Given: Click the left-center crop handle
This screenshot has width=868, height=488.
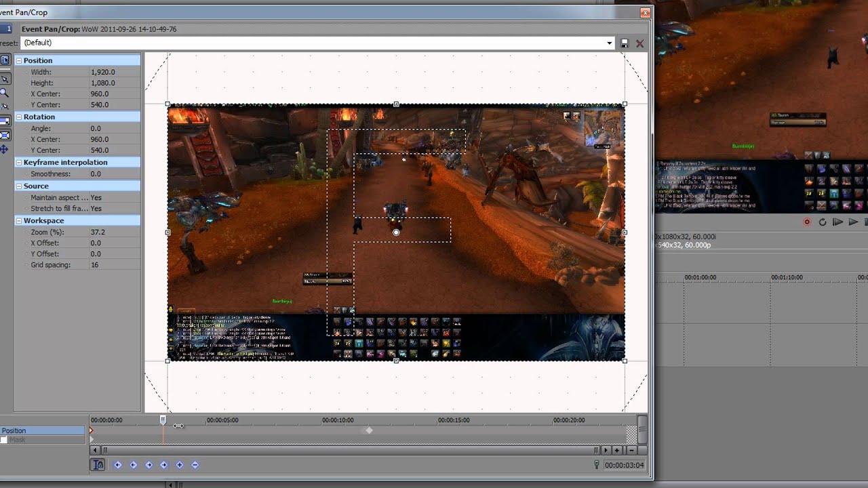Looking at the screenshot, I should point(167,232).
